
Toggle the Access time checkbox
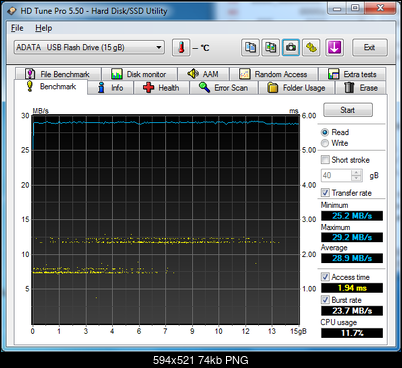pos(325,277)
